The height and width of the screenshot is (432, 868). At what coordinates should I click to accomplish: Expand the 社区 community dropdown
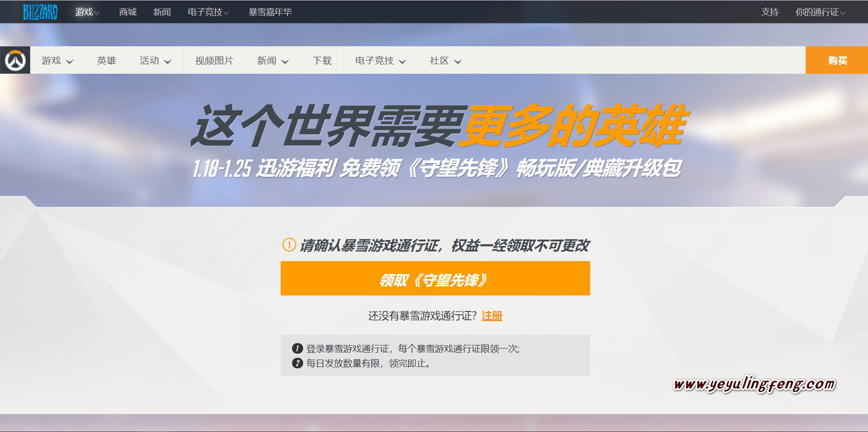446,60
